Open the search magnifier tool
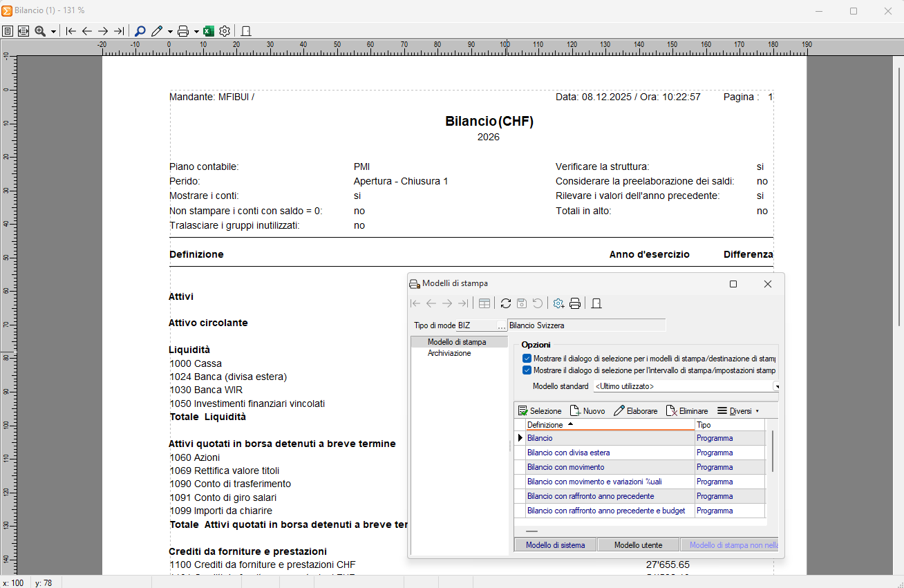The width and height of the screenshot is (904, 588). tap(140, 31)
